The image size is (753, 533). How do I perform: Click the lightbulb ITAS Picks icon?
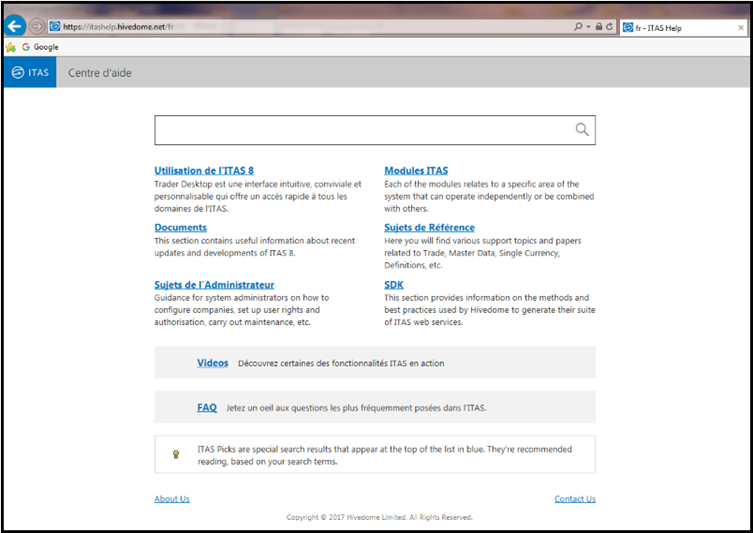tap(176, 454)
